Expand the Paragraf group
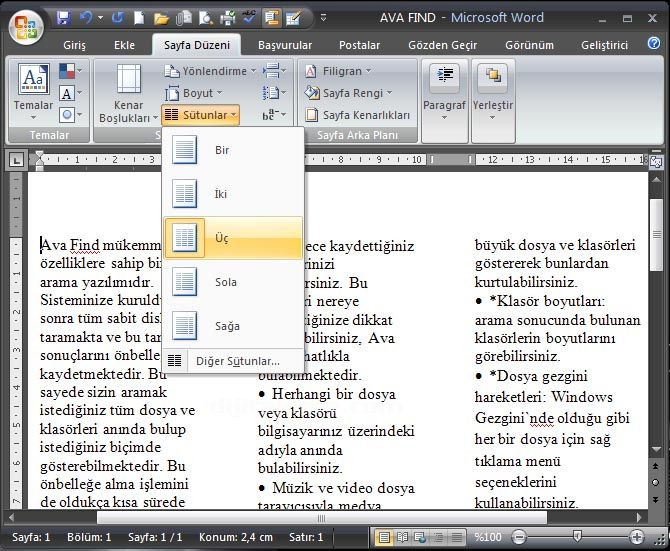The height and width of the screenshot is (551, 670). (444, 100)
